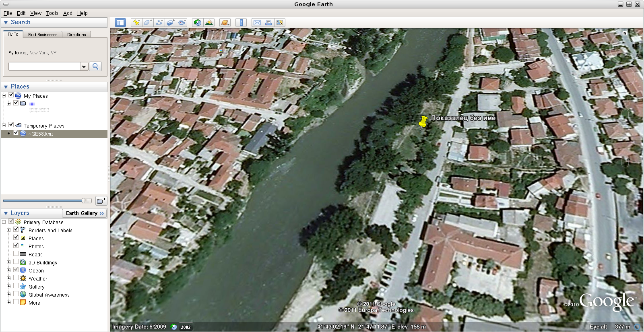This screenshot has height=332, width=644.
Task: Open the planet switcher Saturn icon
Action: 225,23
